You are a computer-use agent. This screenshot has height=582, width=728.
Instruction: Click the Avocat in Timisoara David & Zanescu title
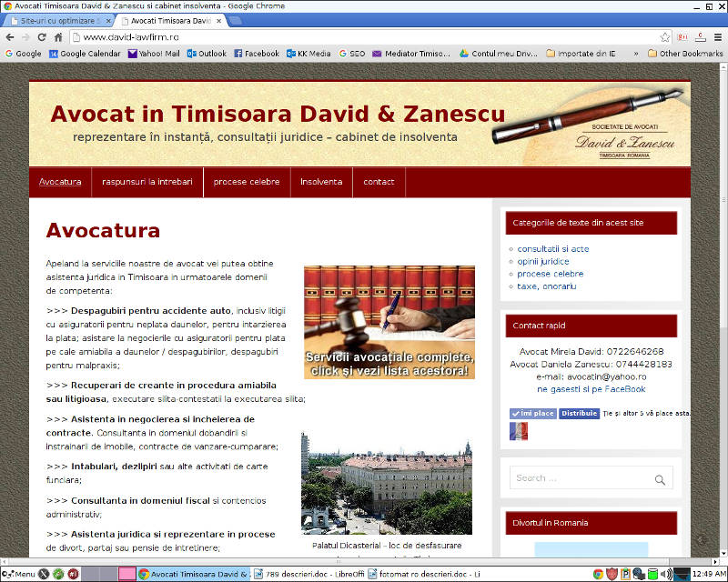pos(278,114)
